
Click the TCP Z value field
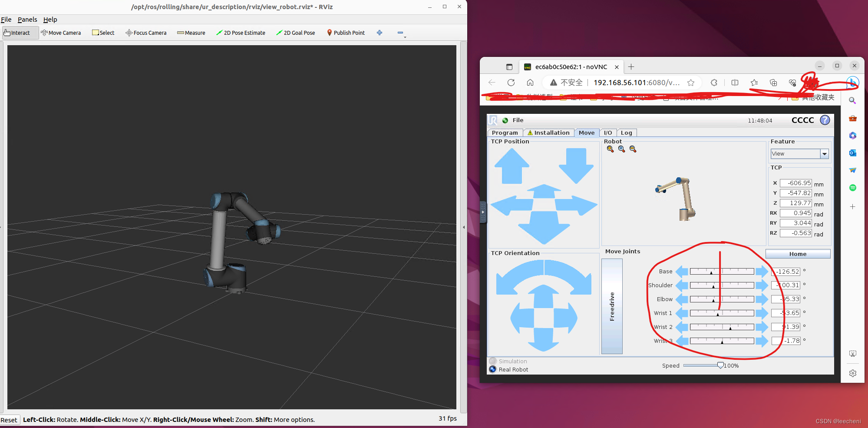[x=795, y=203]
